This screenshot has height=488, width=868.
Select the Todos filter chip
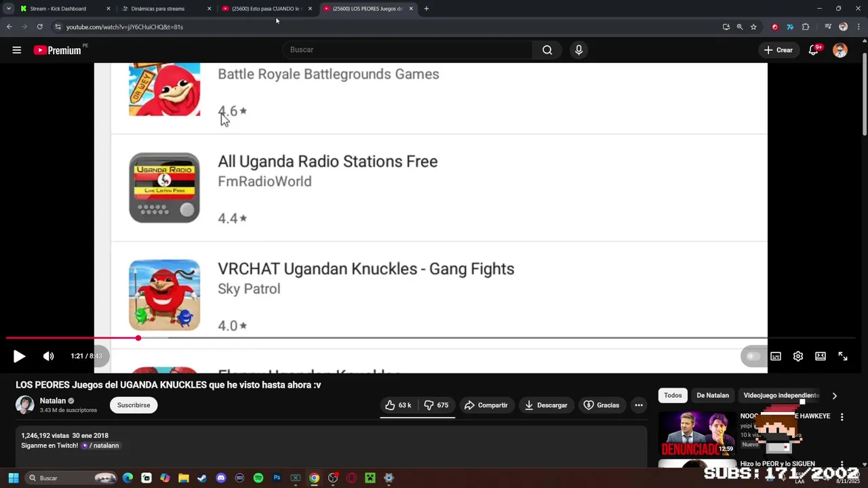pos(673,395)
